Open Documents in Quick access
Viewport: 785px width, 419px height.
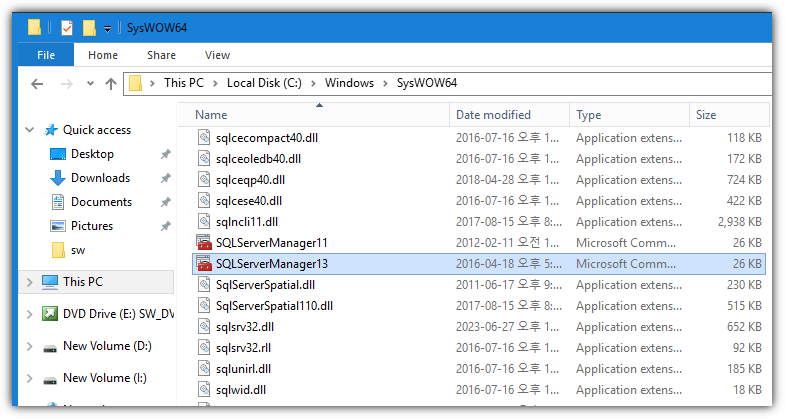point(102,202)
